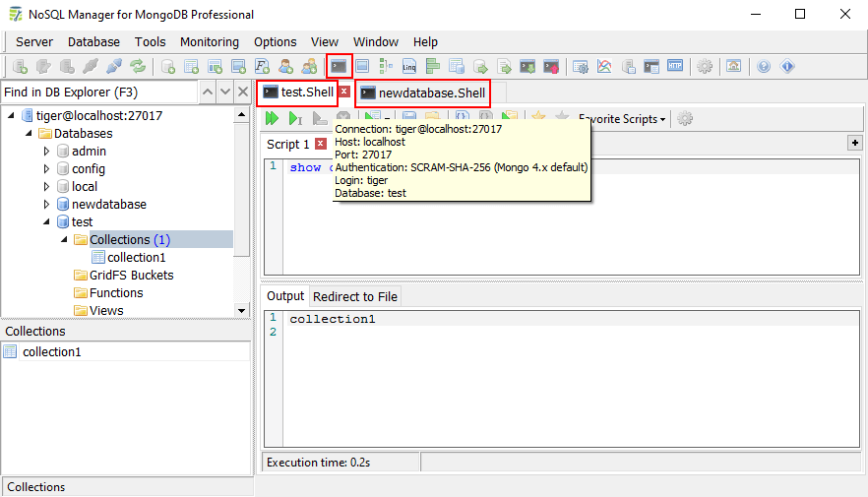Open the Server menu
This screenshot has height=497, width=868.
coord(34,42)
